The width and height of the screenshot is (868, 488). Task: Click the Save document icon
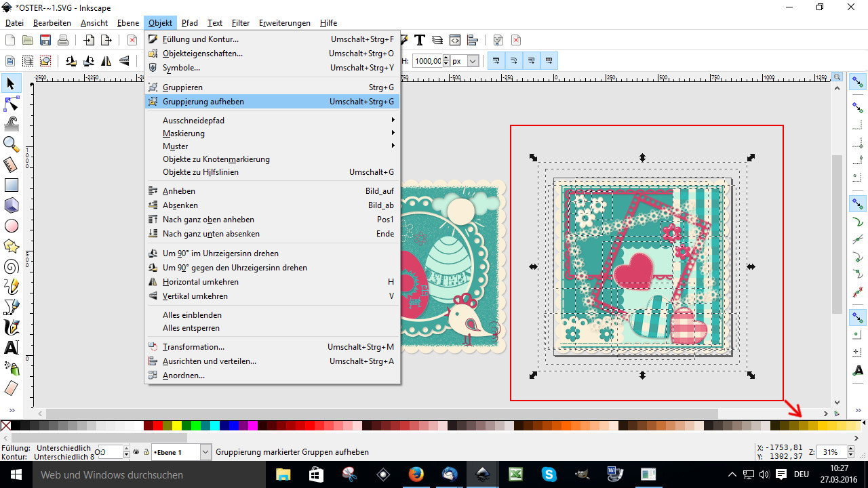click(45, 40)
